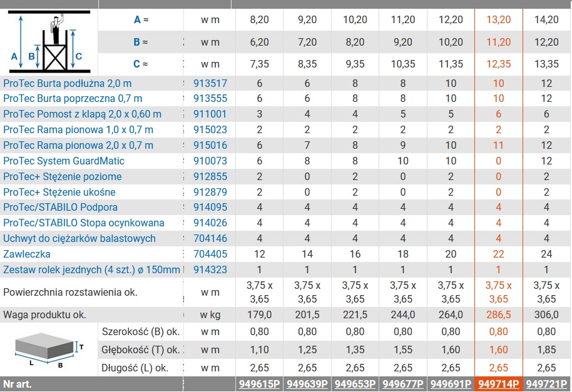Open Uchwyt do ciężarków balastowych link

(x=79, y=239)
